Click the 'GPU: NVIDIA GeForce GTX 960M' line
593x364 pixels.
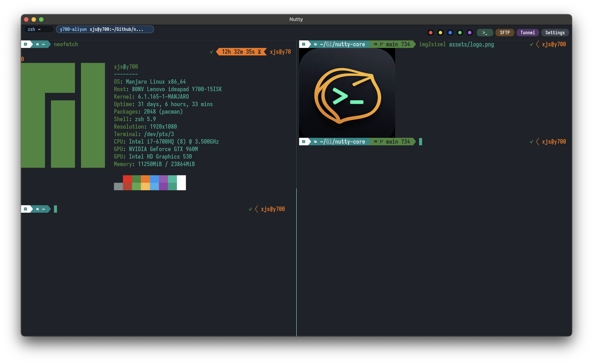[x=156, y=149]
